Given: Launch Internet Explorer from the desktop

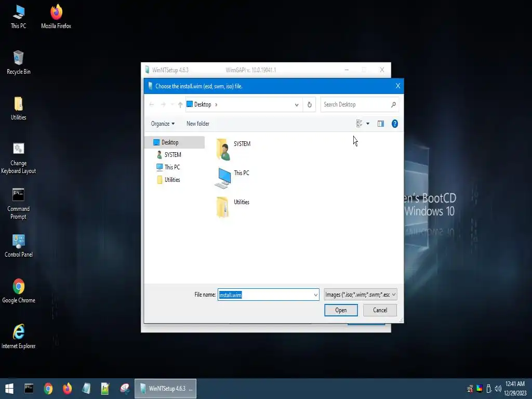Looking at the screenshot, I should pos(18,337).
